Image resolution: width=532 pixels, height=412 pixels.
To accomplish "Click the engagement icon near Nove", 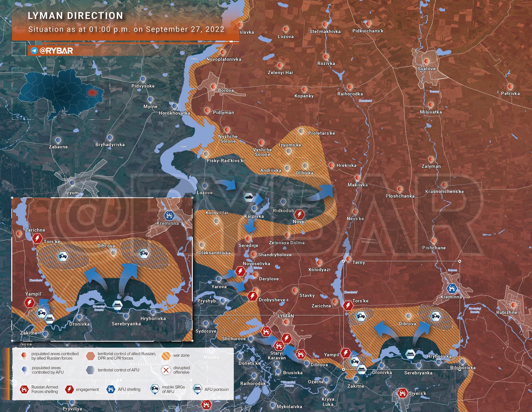I will click(299, 215).
